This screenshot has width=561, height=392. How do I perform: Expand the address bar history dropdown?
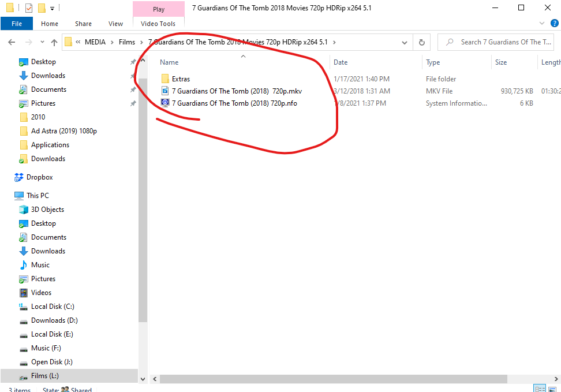[404, 42]
